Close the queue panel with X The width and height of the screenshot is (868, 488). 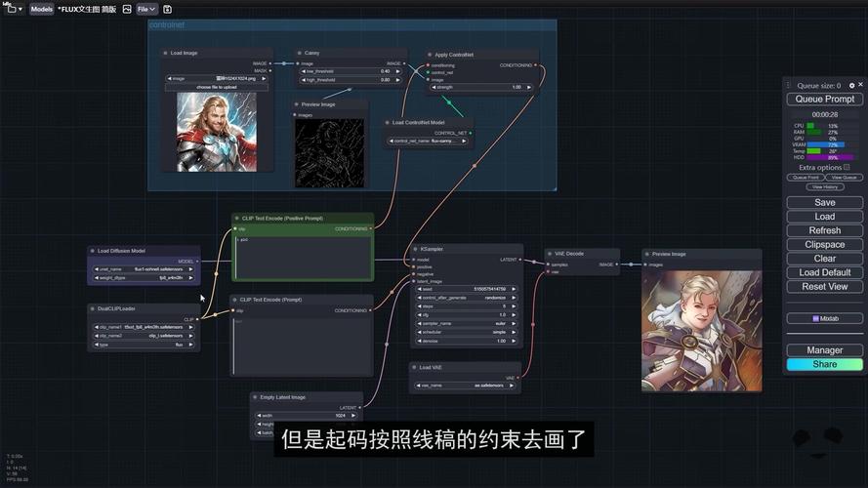tap(860, 85)
